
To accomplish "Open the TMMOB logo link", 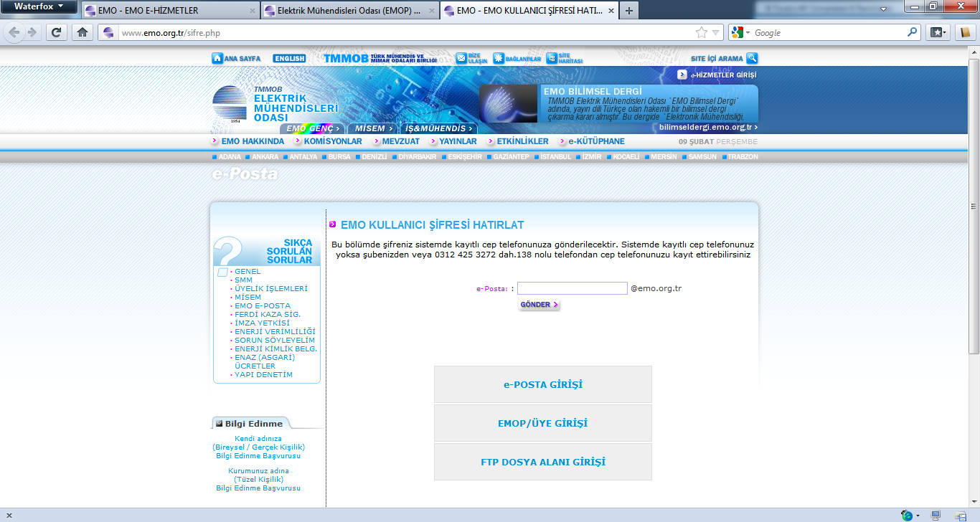I will point(346,58).
